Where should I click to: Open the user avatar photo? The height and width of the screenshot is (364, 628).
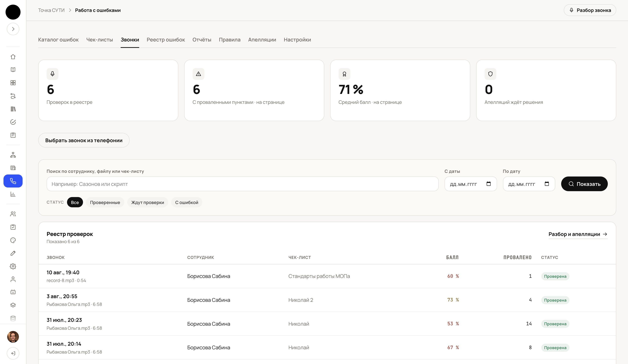[13, 337]
